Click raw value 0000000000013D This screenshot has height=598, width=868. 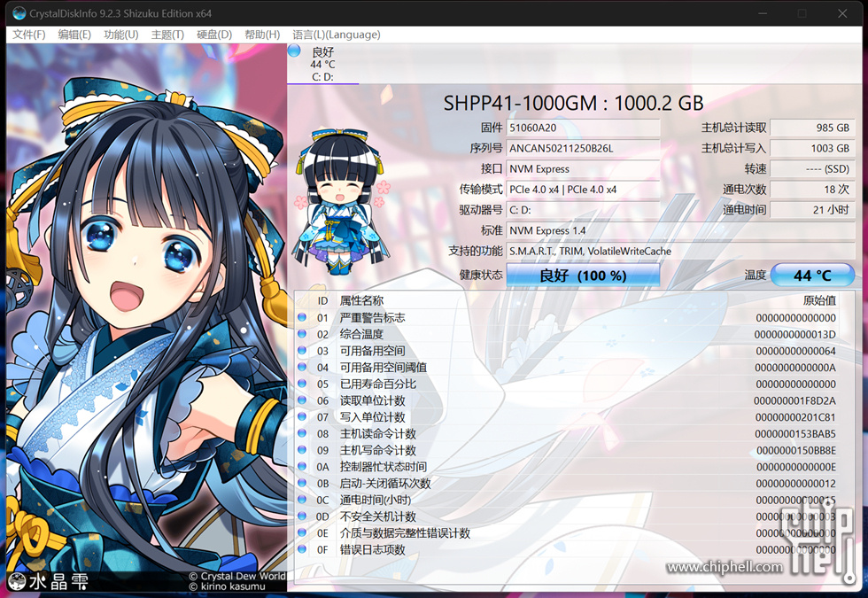pos(795,335)
